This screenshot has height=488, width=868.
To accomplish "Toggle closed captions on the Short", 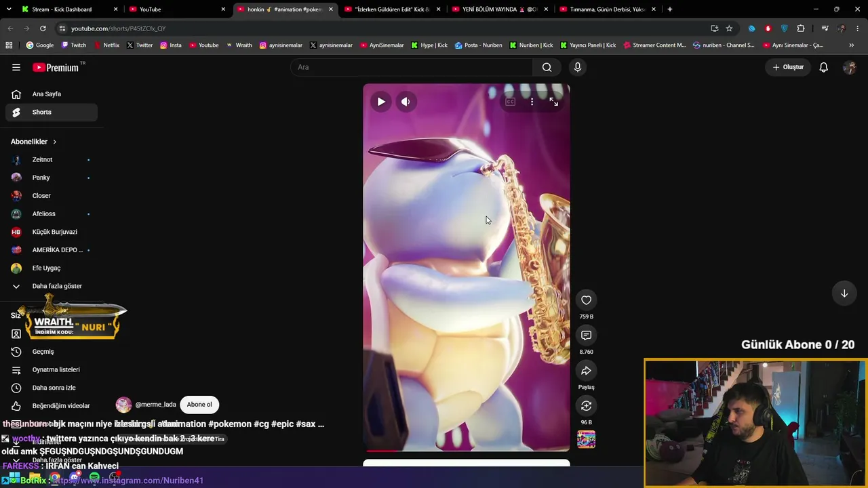I will [510, 102].
